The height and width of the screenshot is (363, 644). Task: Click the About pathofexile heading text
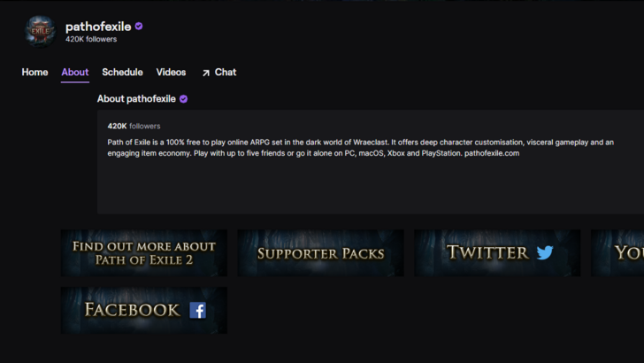[x=136, y=99]
